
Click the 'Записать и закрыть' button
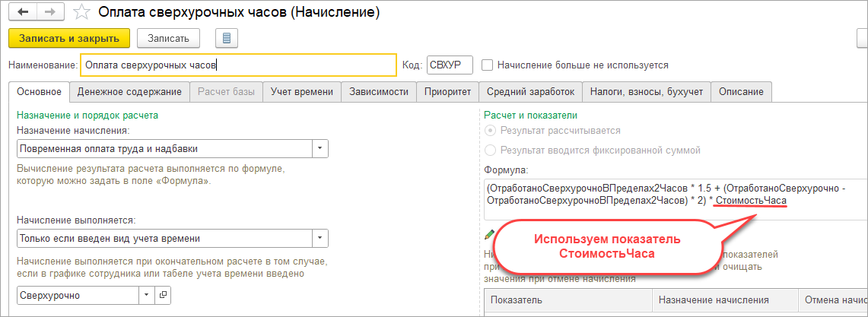68,38
